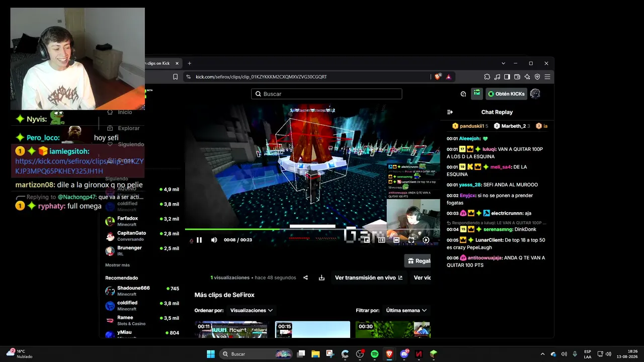Open the Kick drops icon beside Obtén KICKs
Image resolution: width=644 pixels, height=362 pixels.
point(476,94)
